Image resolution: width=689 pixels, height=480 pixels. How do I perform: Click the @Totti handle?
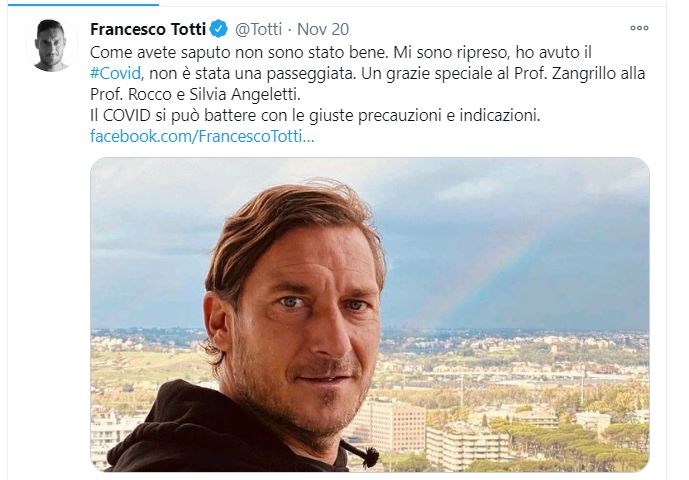click(x=258, y=29)
